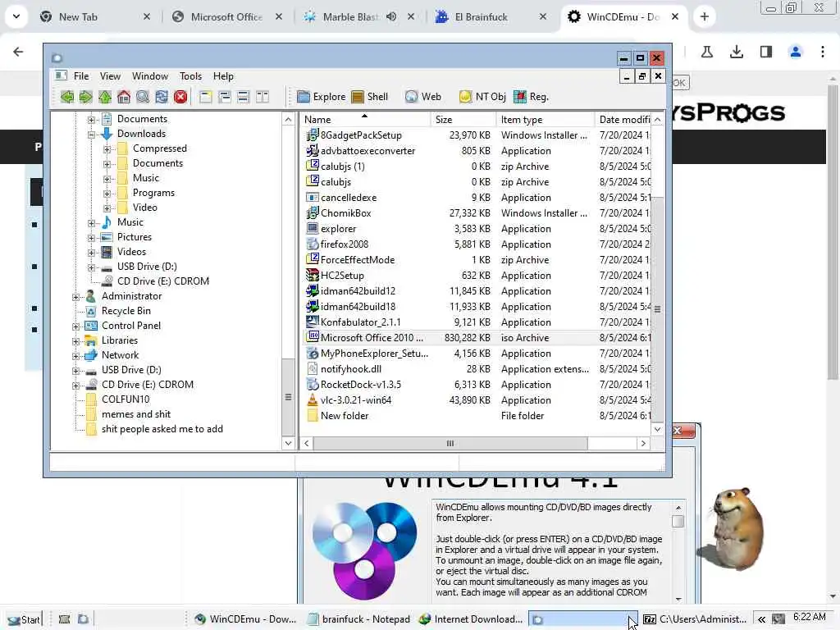
Task: Open the File menu
Action: (x=81, y=76)
